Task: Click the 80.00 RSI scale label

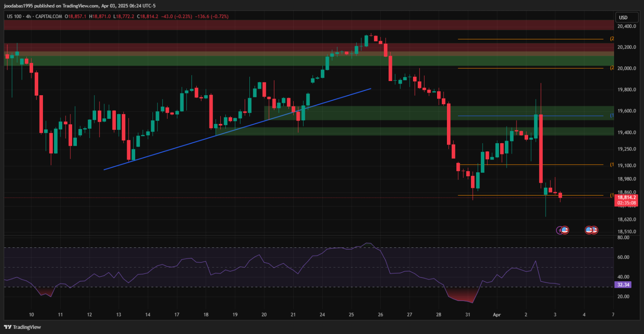Action: point(623,238)
